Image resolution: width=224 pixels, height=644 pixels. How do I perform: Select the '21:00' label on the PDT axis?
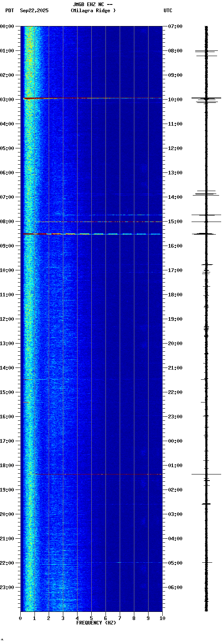(7, 539)
